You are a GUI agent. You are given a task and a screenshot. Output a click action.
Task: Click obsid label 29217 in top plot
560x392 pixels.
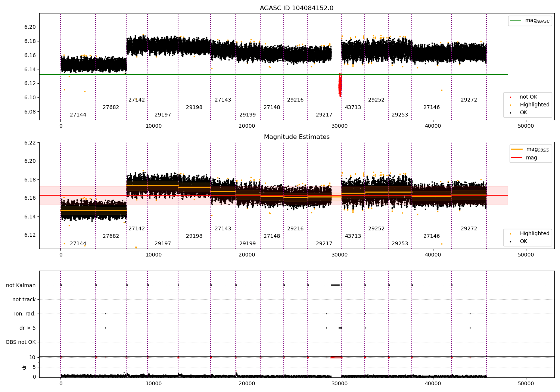point(324,115)
